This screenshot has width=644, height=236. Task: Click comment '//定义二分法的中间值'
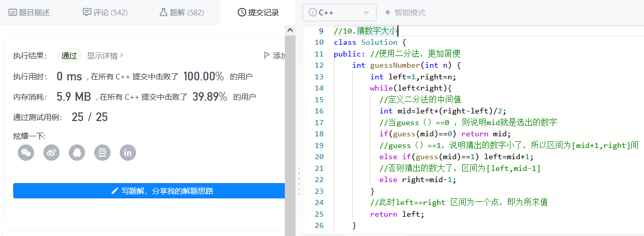[420, 100]
